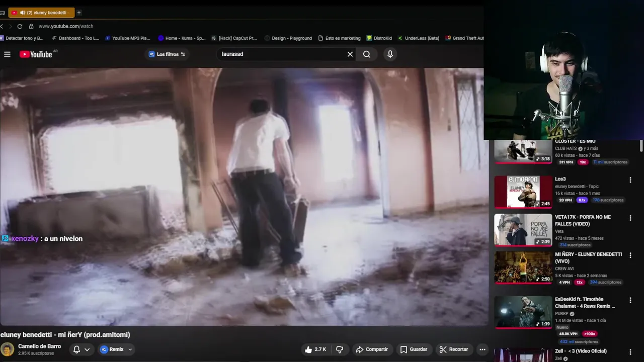Open the UnderLess (Beta) bookmark
Image resolution: width=644 pixels, height=362 pixels.
point(419,38)
